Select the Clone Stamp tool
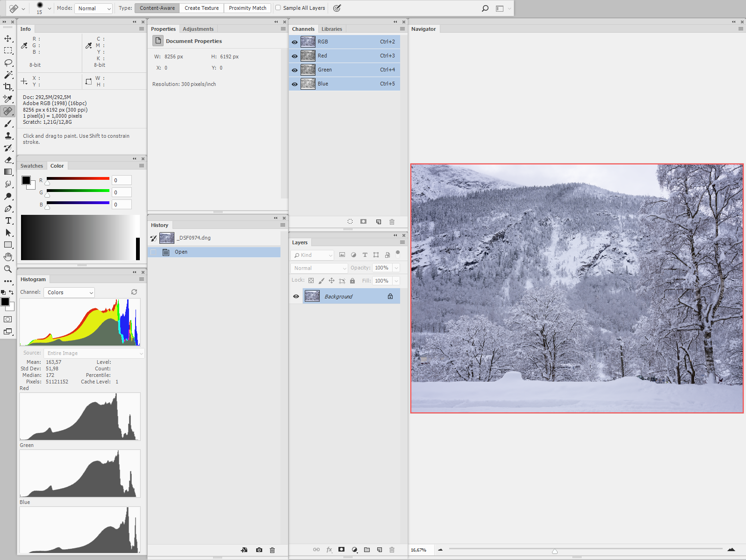This screenshot has height=560, width=746. 8,135
